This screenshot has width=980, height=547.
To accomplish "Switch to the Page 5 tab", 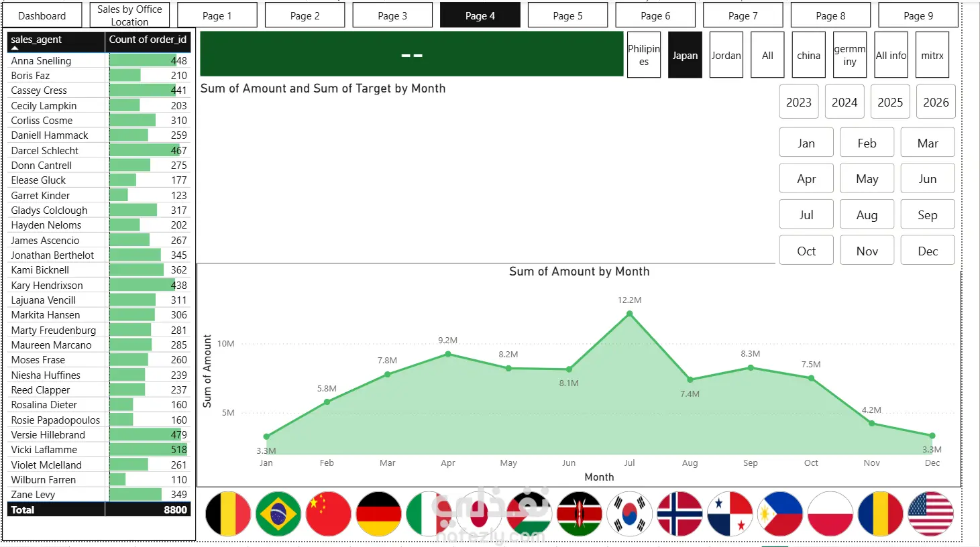I will pos(567,15).
